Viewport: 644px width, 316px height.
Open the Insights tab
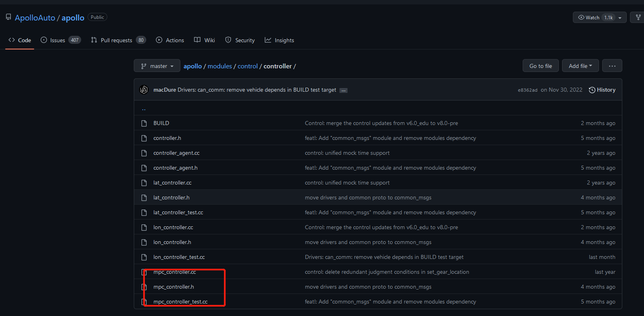point(279,40)
